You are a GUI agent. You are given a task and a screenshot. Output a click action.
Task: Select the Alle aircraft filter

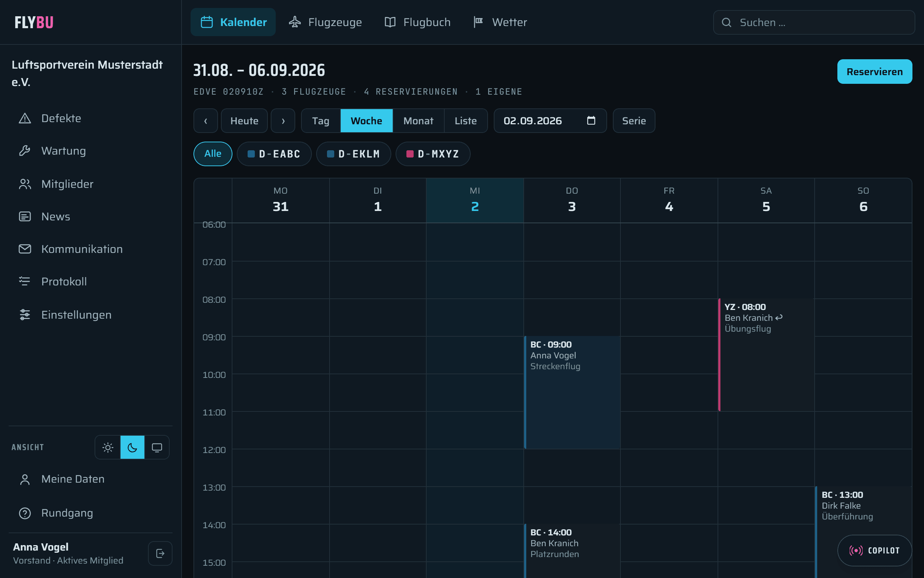213,154
